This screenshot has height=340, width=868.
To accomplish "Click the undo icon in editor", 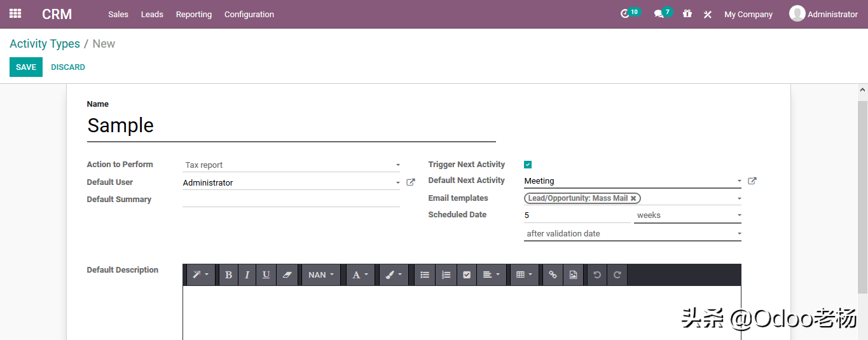I will point(596,275).
